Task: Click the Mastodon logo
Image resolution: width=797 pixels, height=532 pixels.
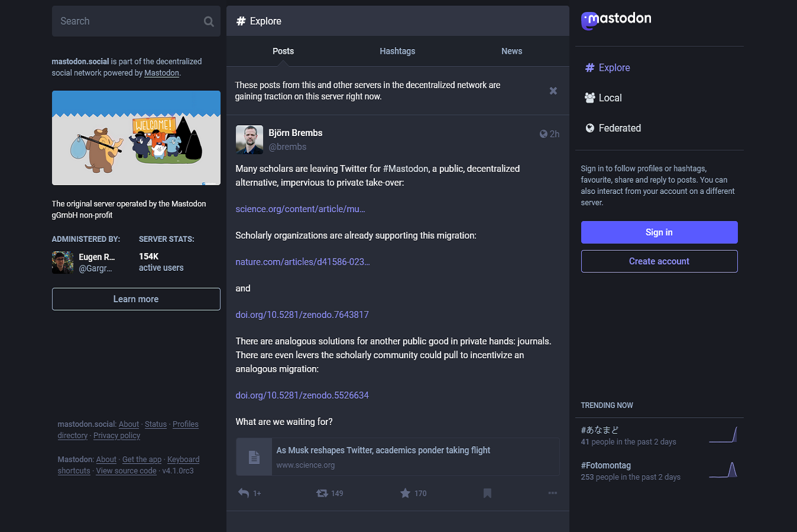Action: (x=616, y=20)
